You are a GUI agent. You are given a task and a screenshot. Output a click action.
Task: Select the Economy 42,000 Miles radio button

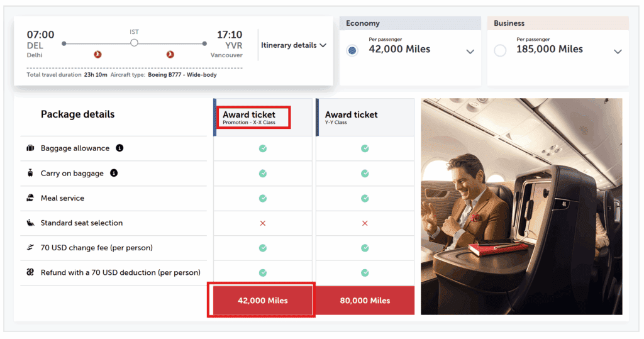[x=352, y=50]
